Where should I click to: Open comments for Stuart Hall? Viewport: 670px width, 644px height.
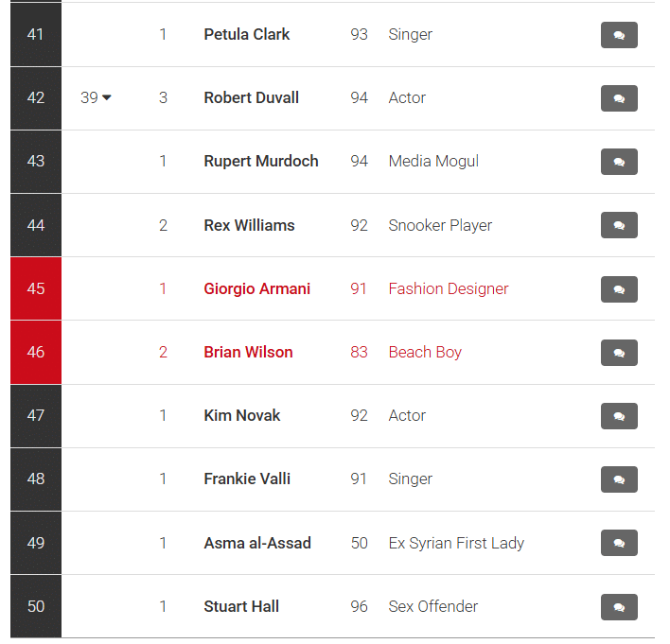click(619, 607)
